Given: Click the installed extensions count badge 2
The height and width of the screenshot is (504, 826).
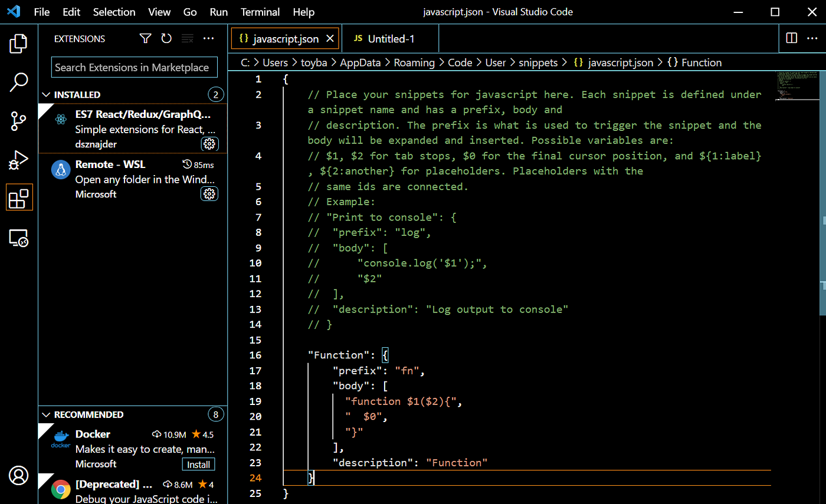Looking at the screenshot, I should tap(216, 95).
